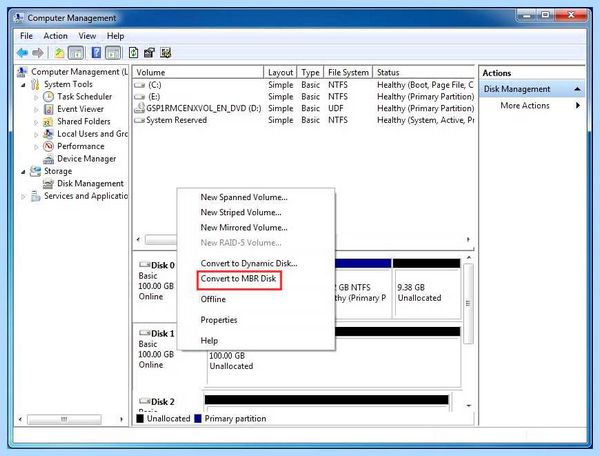
Task: Sort by the File System column header
Action: pos(348,72)
